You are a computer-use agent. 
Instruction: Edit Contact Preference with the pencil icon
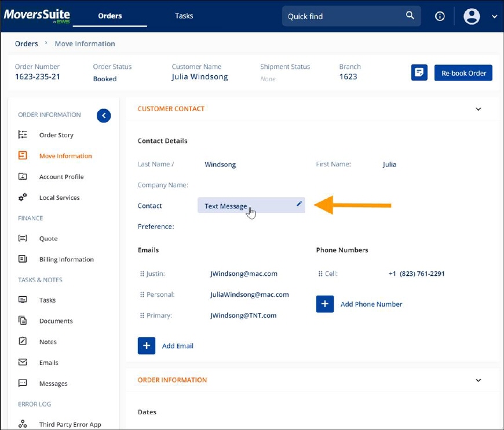tap(298, 204)
